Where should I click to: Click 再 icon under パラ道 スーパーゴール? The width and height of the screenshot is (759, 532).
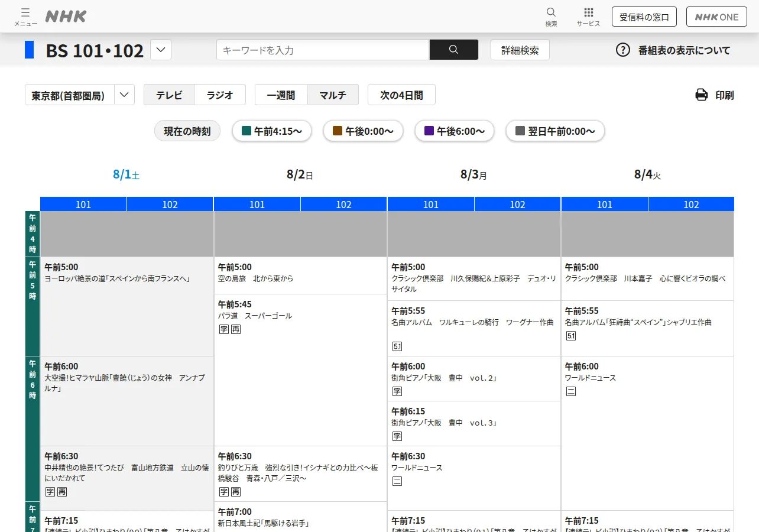pos(236,329)
